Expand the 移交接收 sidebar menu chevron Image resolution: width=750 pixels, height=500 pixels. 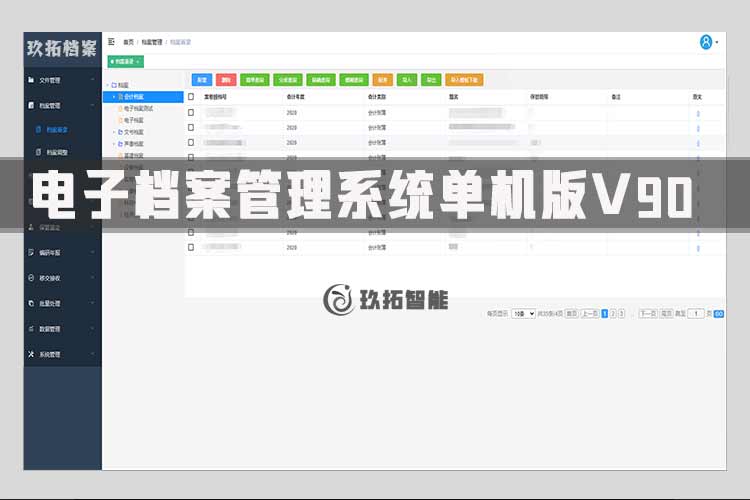coord(92,278)
